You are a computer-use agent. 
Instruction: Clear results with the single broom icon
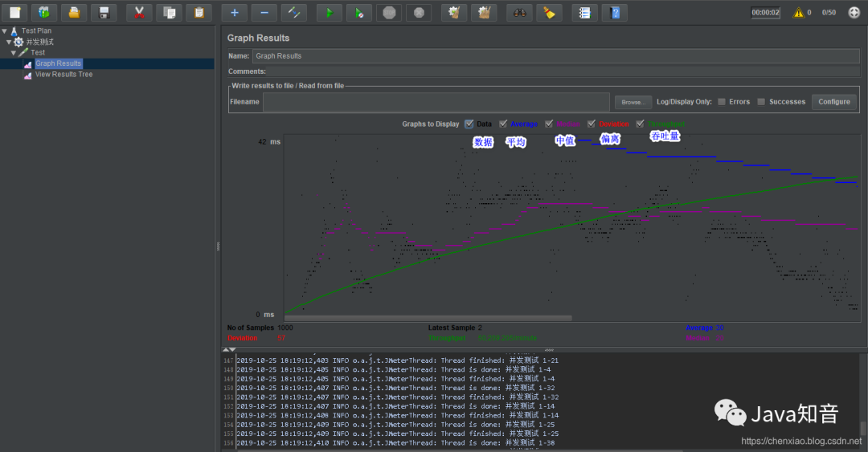coord(454,12)
